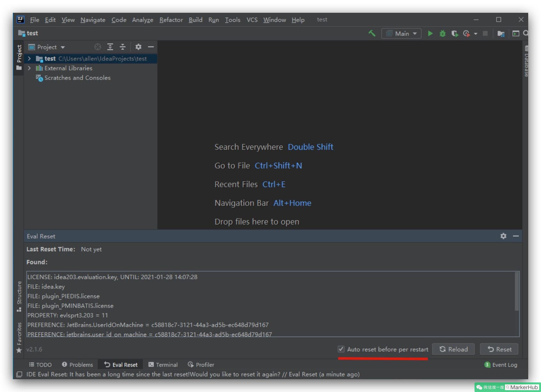The image size is (541, 392).
Task: Open the File menu
Action: point(35,20)
